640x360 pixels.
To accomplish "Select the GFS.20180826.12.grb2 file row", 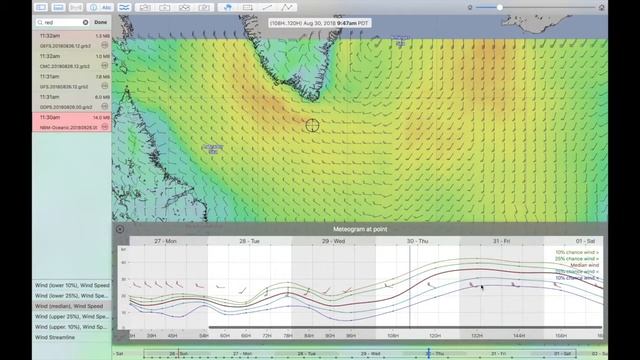I will (x=72, y=82).
